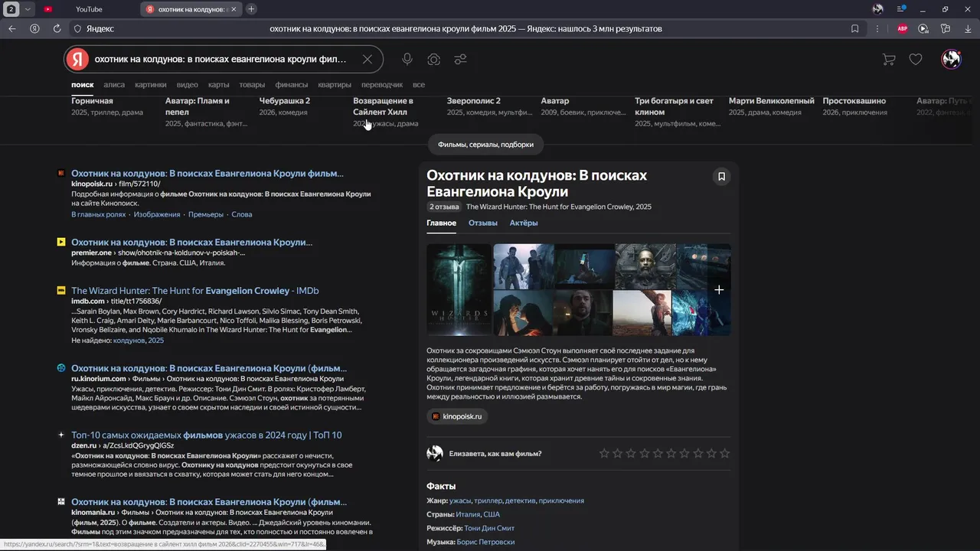Switch to the алиса tab
This screenshot has height=551, width=980.
click(114, 85)
